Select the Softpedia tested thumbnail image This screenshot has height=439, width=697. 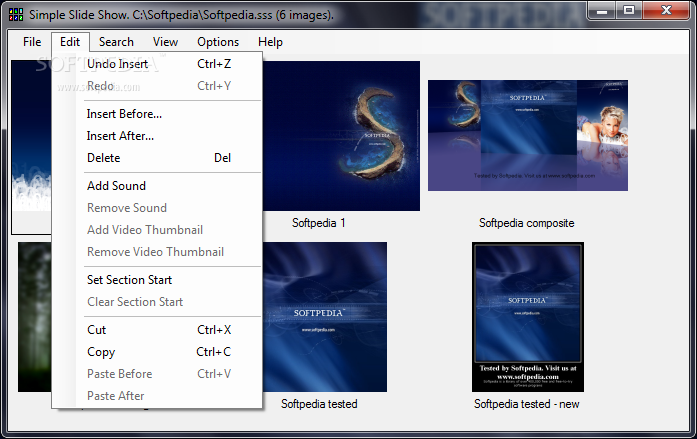[x=324, y=317]
